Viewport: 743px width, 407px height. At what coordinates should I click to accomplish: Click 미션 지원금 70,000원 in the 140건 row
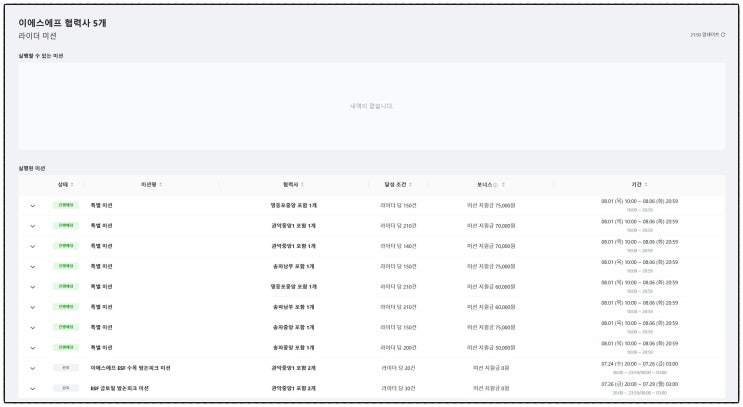(x=491, y=246)
